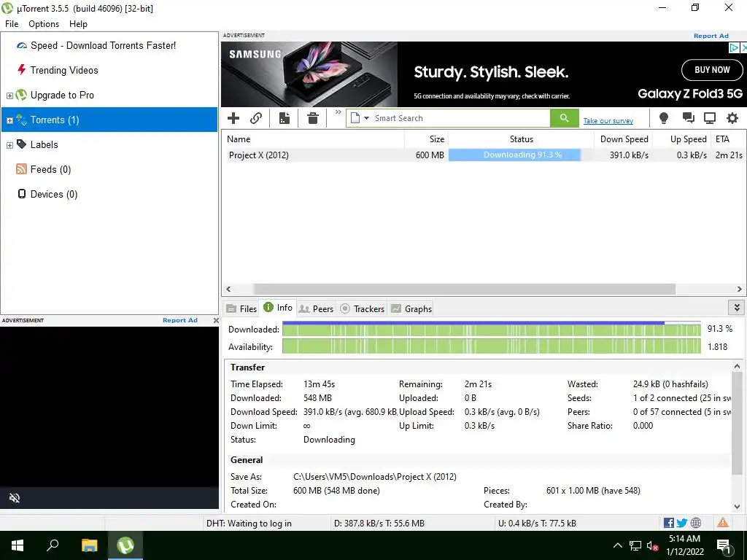This screenshot has width=747, height=560.
Task: Switch to the Graphs tab
Action: point(411,308)
